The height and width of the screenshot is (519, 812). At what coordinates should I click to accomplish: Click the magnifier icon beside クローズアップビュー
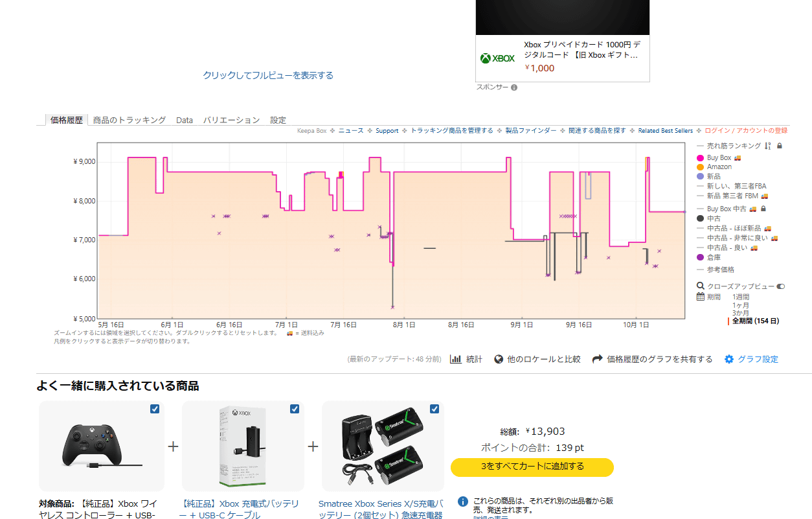point(700,286)
